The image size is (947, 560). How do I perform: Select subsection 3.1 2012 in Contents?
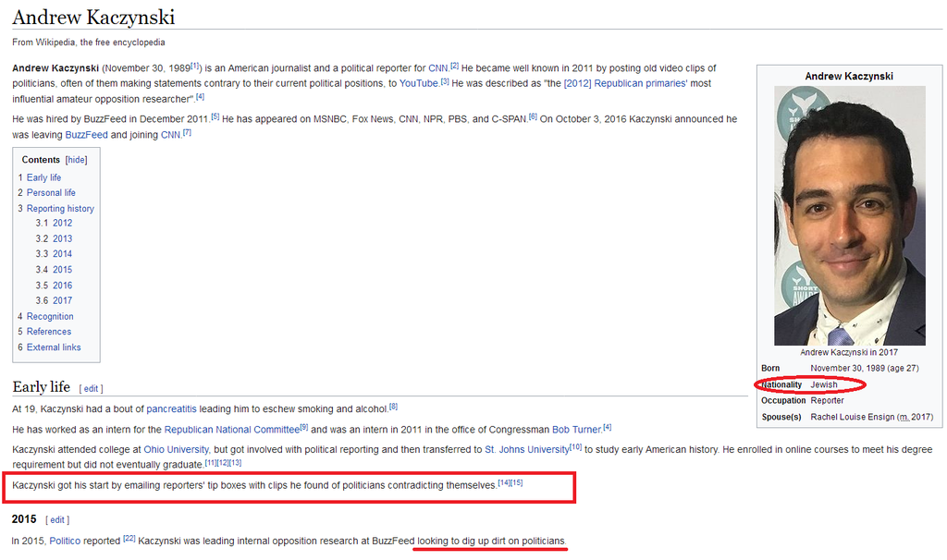pos(62,223)
